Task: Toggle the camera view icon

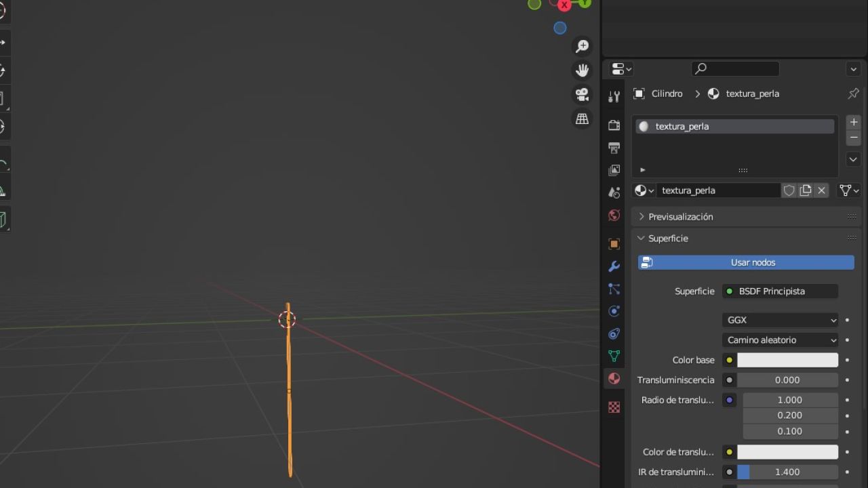Action: [582, 95]
